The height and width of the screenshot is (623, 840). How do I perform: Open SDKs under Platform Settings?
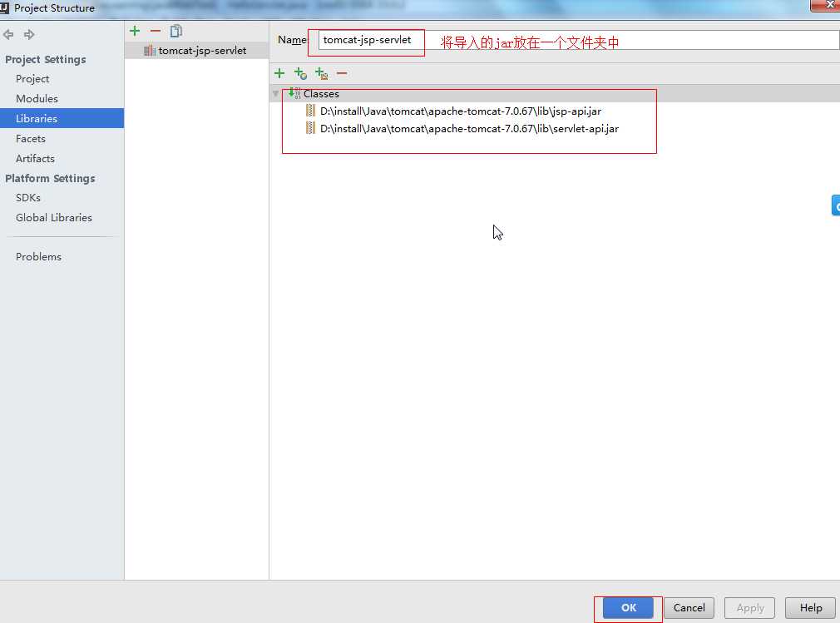click(28, 198)
